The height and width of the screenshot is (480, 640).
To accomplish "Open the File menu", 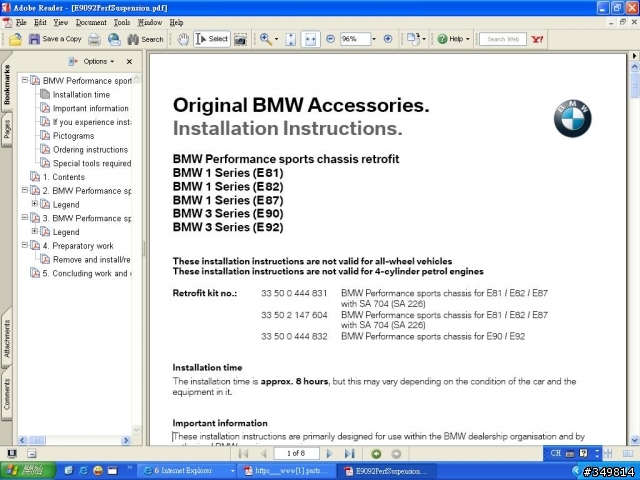I will click(x=21, y=22).
